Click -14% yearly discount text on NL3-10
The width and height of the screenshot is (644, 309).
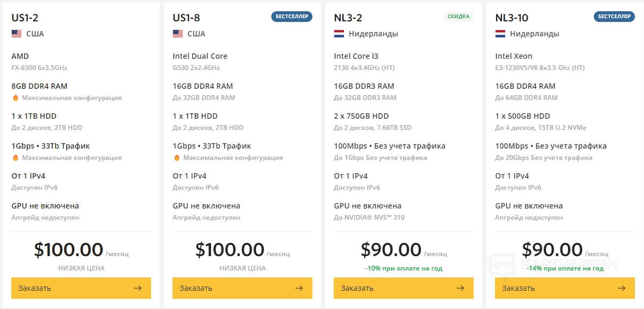pyautogui.click(x=565, y=268)
